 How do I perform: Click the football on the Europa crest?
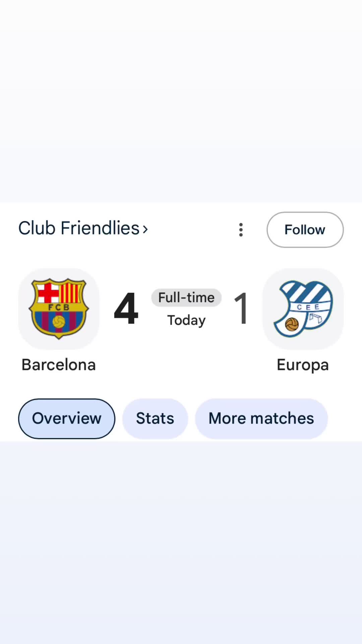(x=292, y=324)
